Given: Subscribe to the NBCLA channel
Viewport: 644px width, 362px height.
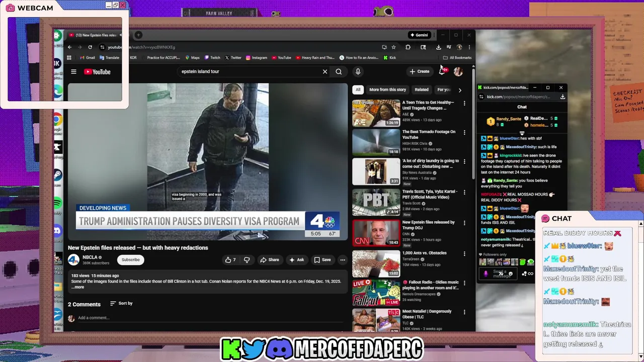Looking at the screenshot, I should click(130, 260).
